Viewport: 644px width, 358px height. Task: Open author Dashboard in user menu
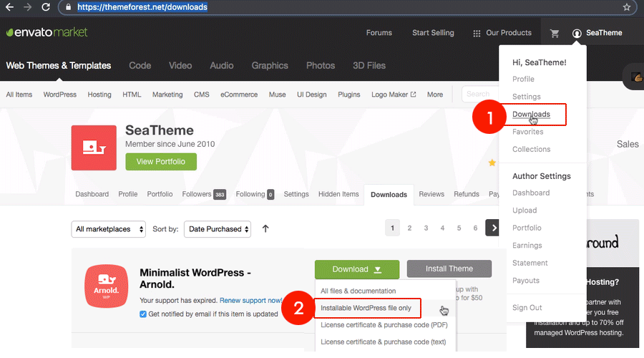531,193
